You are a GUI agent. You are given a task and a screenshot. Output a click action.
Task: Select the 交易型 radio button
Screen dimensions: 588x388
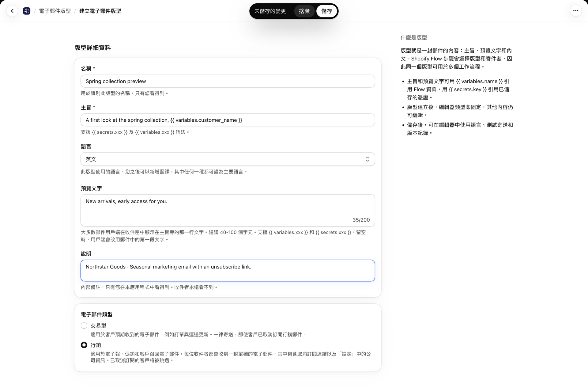click(x=84, y=325)
